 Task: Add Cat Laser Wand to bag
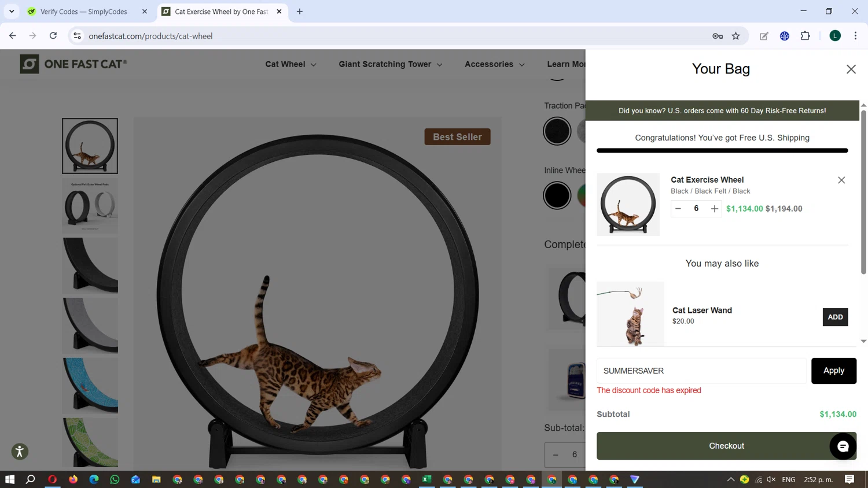point(835,317)
